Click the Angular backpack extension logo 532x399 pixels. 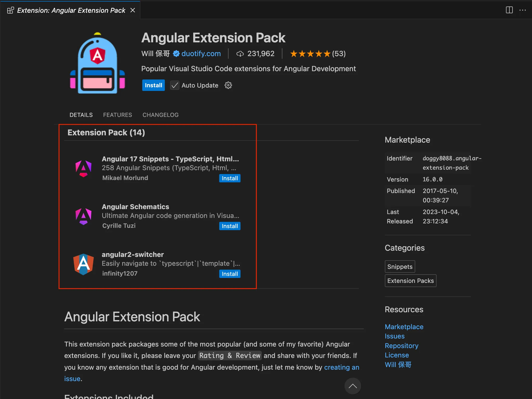98,63
